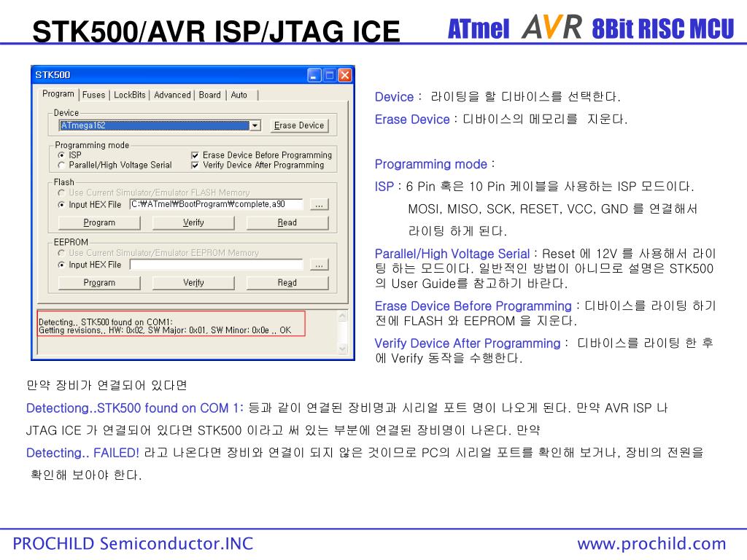This screenshot has width=747, height=560.
Task: Maximize the STK500 window
Action: pyautogui.click(x=329, y=75)
